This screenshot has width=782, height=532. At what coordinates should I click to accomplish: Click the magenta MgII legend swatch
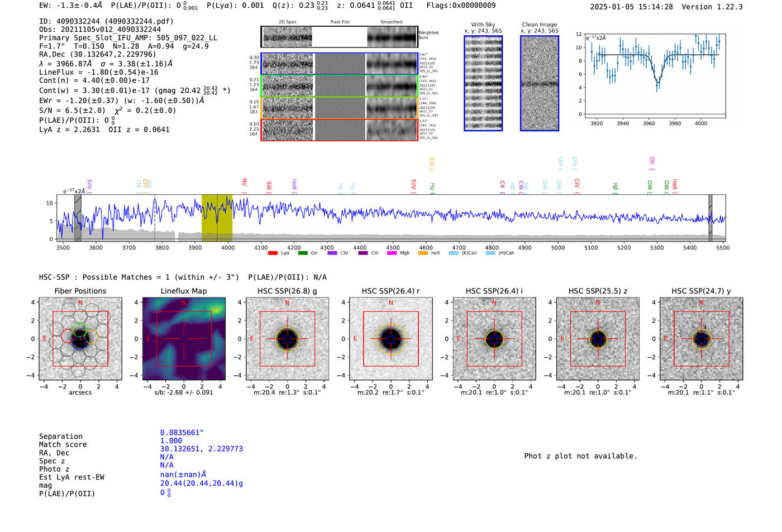click(x=392, y=253)
